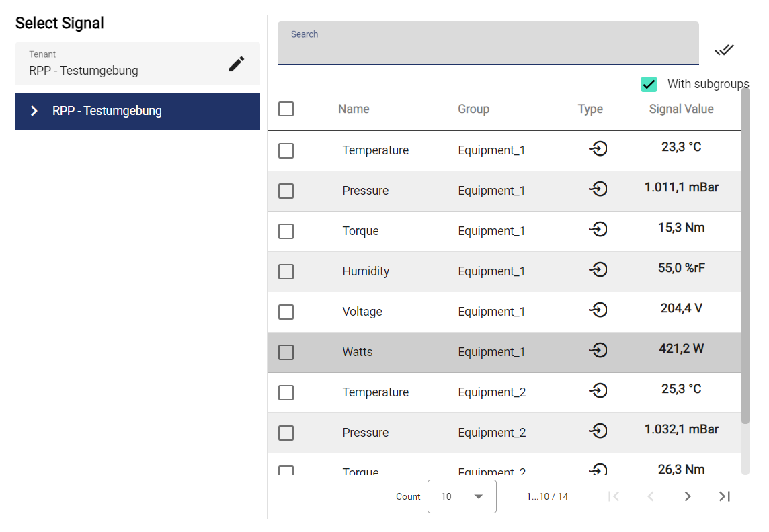Open the Tenant selection field
Viewport: 769px width, 532px height.
(x=121, y=64)
